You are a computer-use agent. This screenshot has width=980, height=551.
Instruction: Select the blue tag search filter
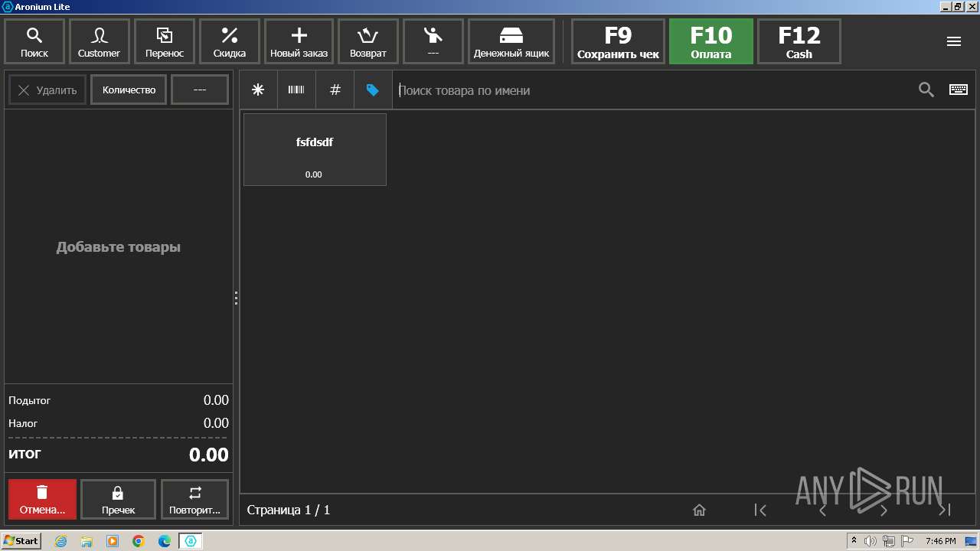coord(373,90)
